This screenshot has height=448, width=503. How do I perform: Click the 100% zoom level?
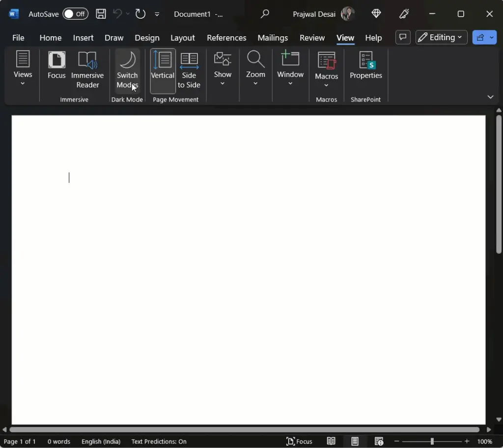484,441
